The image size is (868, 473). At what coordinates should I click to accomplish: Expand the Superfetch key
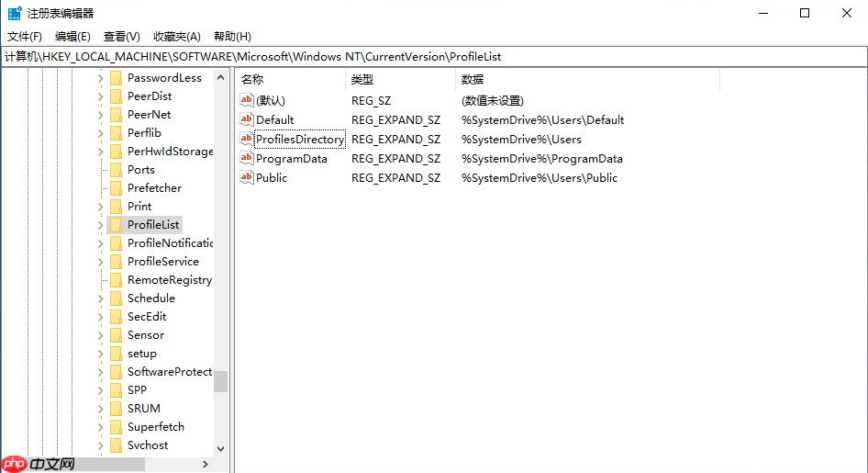[100, 428]
